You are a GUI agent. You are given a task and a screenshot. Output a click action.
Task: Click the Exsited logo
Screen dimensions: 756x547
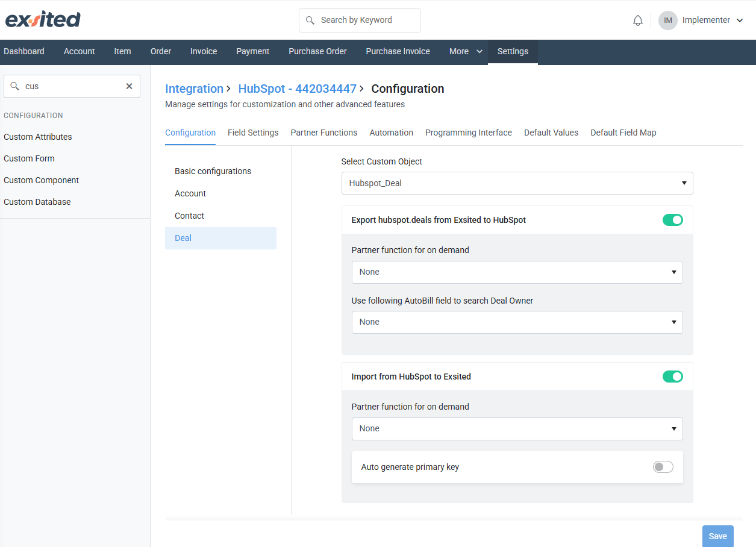coord(43,20)
